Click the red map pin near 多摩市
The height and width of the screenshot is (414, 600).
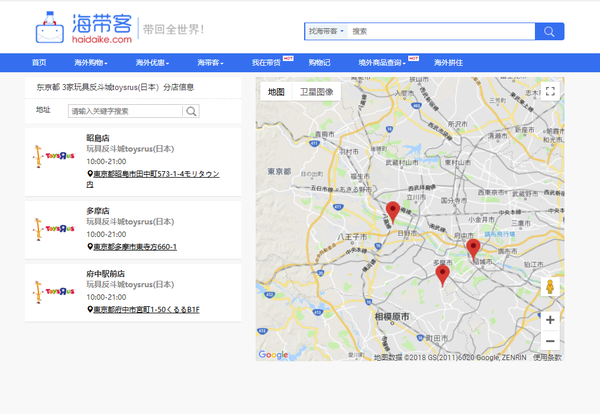point(442,275)
